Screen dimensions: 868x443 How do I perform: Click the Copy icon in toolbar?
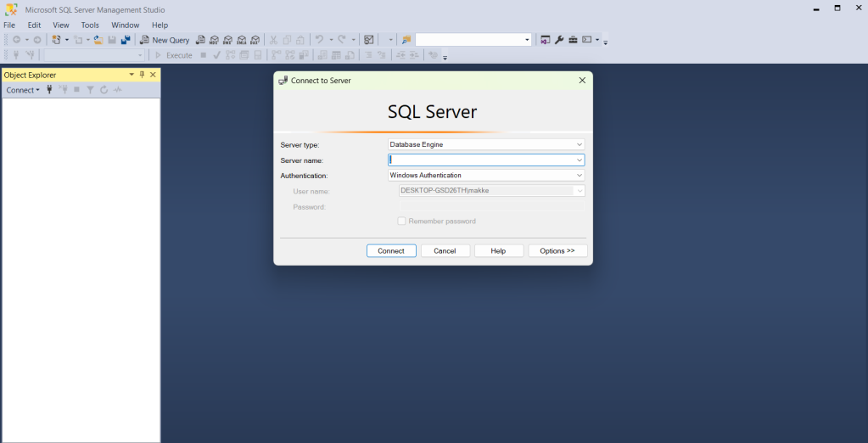pos(287,40)
